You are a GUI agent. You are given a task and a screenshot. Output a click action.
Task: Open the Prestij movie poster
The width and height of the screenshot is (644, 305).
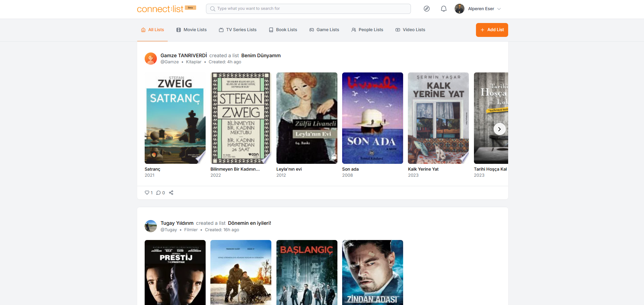175,273
